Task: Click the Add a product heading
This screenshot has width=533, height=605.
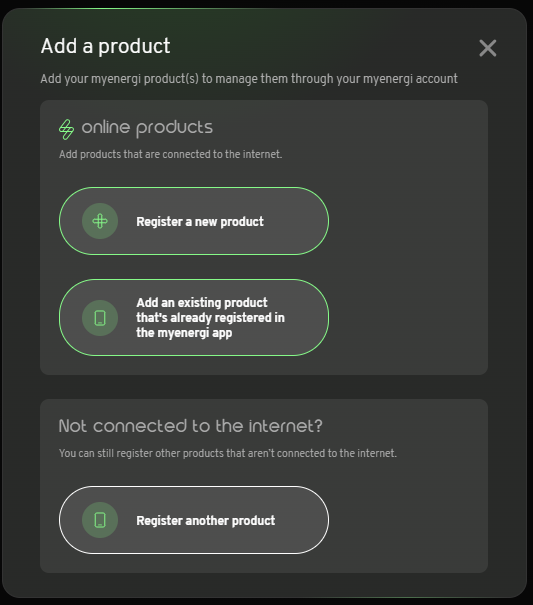Action: tap(105, 46)
